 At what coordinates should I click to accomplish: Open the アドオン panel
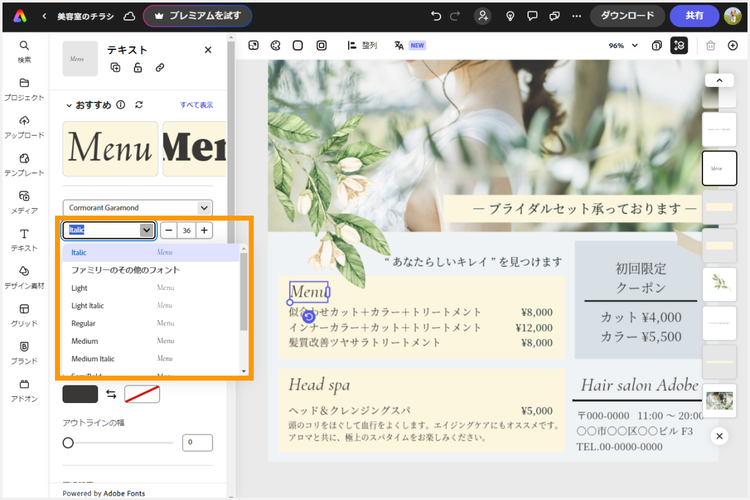click(x=24, y=390)
